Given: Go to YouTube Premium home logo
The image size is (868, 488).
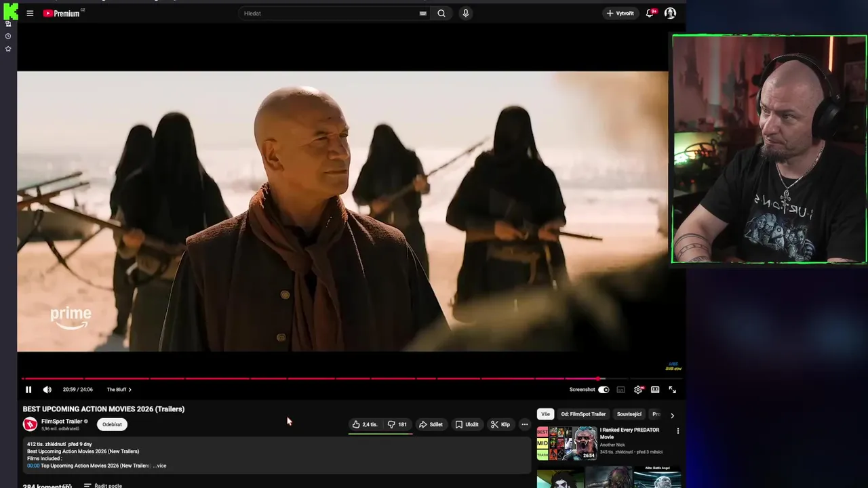Looking at the screenshot, I should (x=63, y=13).
